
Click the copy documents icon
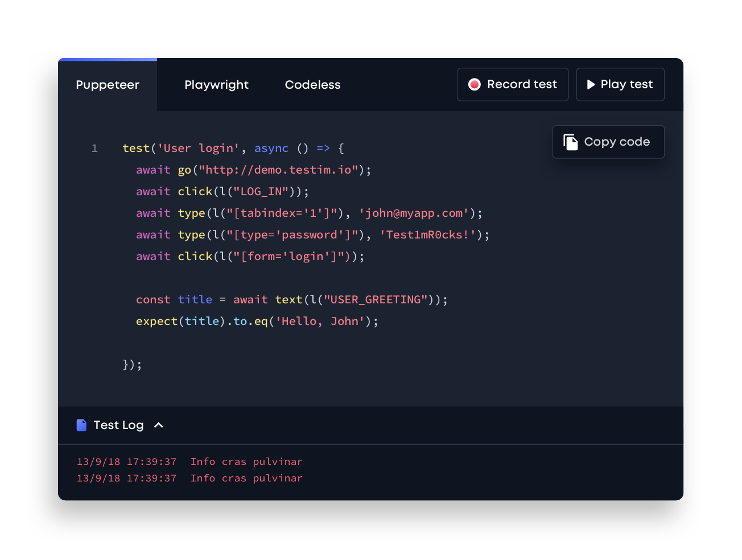(570, 142)
